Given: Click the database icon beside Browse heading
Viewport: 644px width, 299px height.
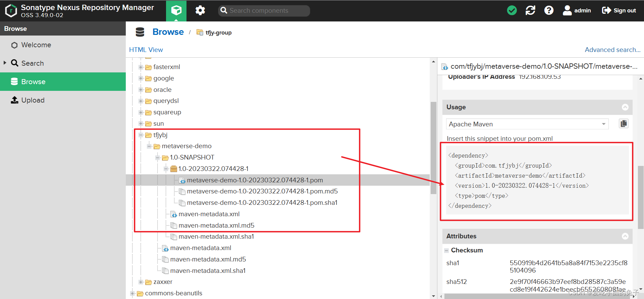Looking at the screenshot, I should click(x=140, y=32).
